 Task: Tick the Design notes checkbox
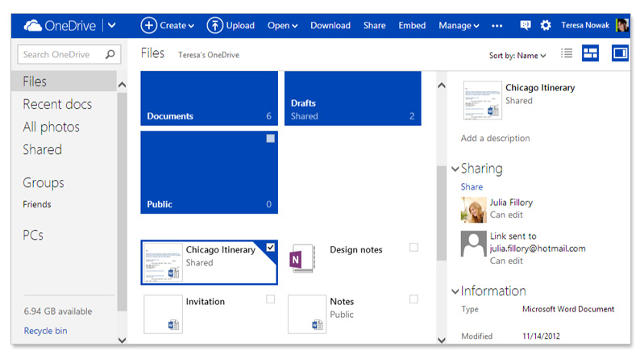tap(413, 247)
